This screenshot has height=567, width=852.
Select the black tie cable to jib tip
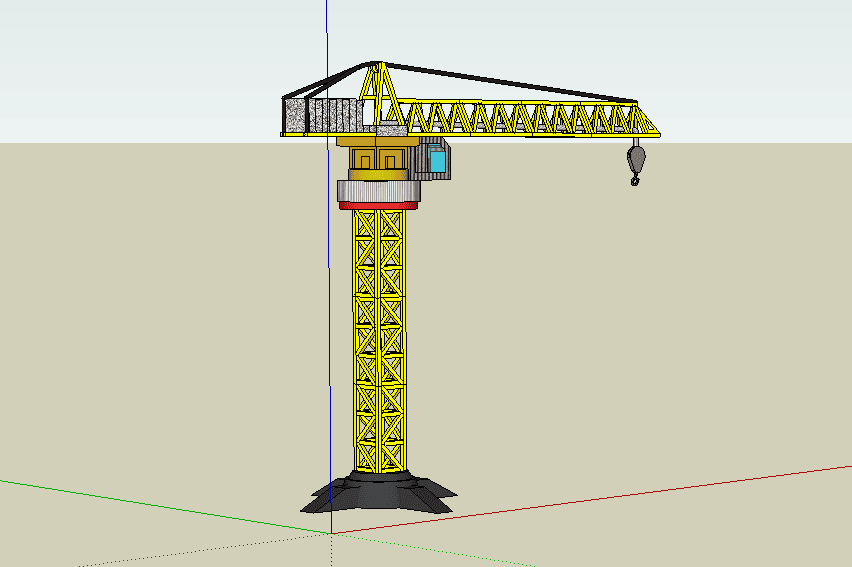(x=510, y=83)
